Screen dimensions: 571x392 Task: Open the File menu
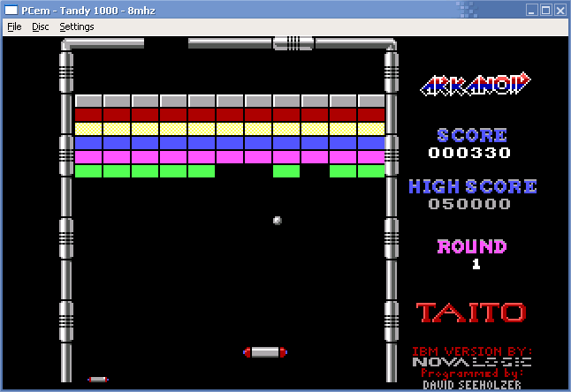pos(14,26)
